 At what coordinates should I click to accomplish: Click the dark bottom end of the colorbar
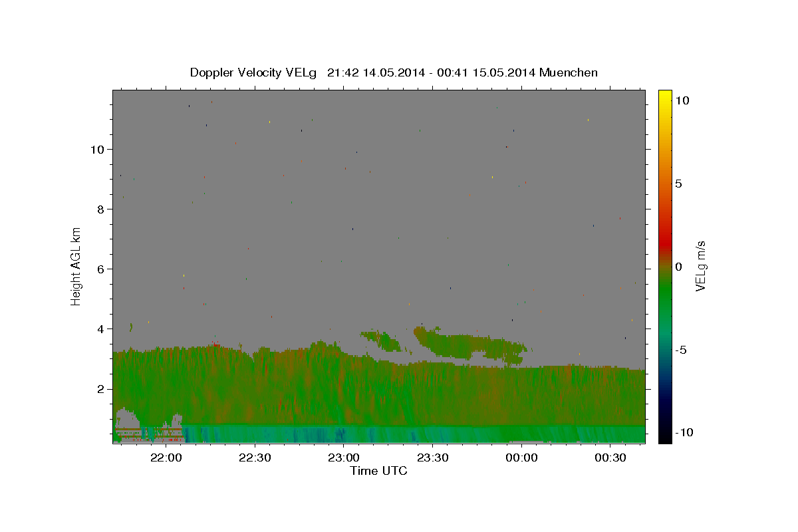point(664,436)
